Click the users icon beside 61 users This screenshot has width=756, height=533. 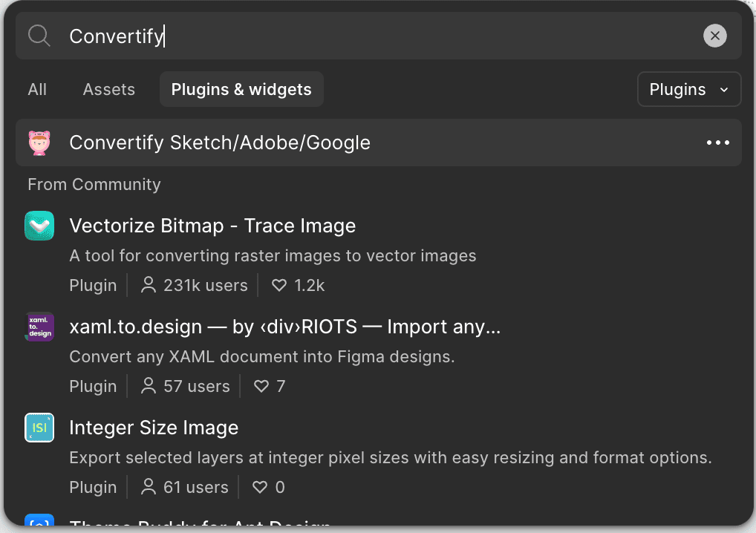(149, 487)
